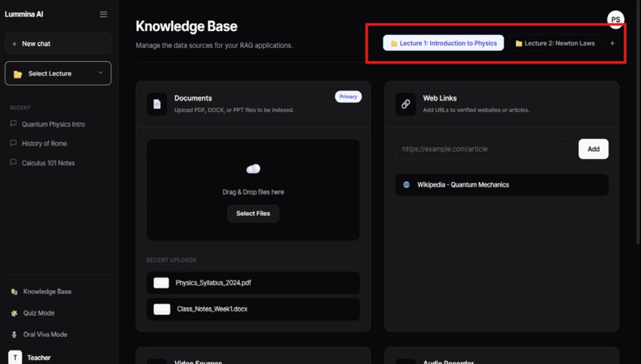
Task: Click the Primary badge on Documents
Action: (348, 97)
